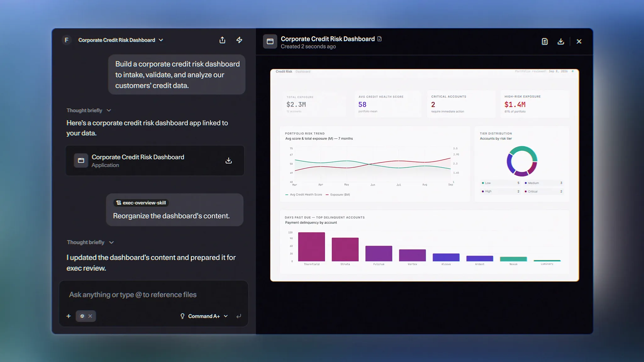Click the application window icon in preview header
The image size is (644, 362).
point(270,41)
